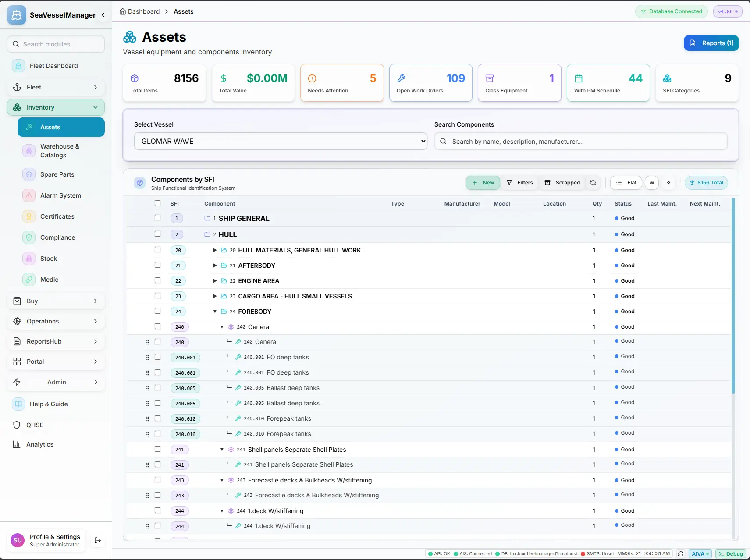
Task: Click the sync icon in status bar
Action: [681, 554]
